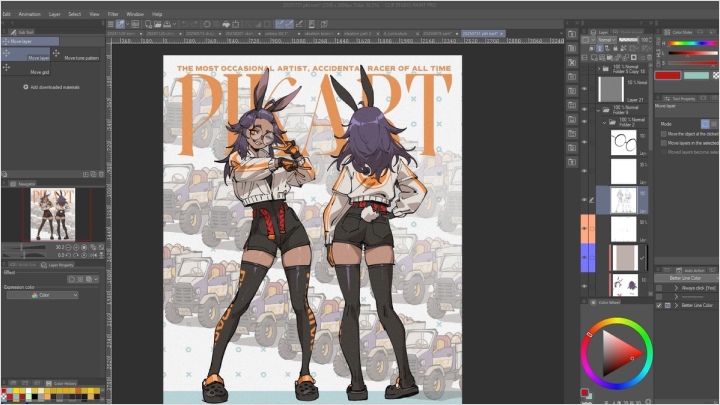720x405 pixels.
Task: Open the Edit menu
Action: (x=6, y=14)
